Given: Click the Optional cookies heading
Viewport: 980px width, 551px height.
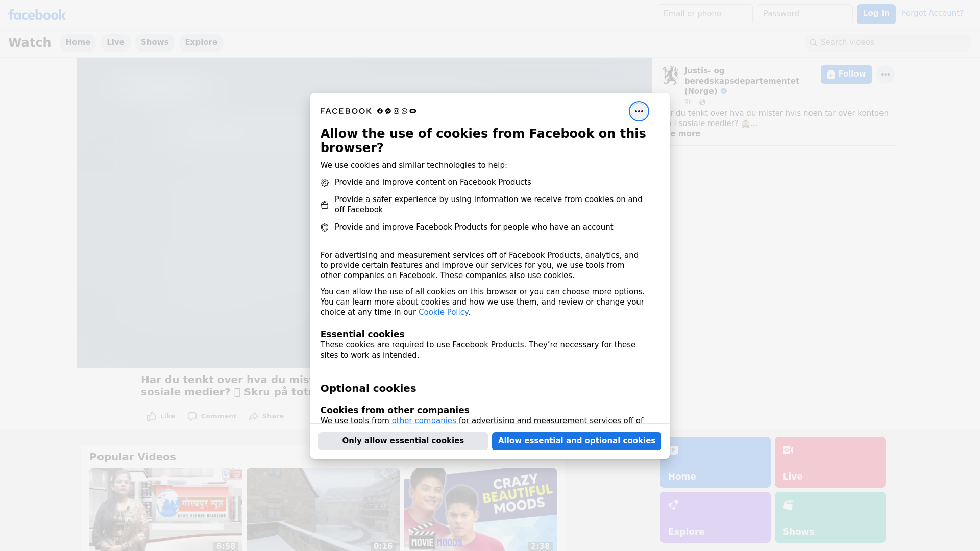Looking at the screenshot, I should 368,388.
